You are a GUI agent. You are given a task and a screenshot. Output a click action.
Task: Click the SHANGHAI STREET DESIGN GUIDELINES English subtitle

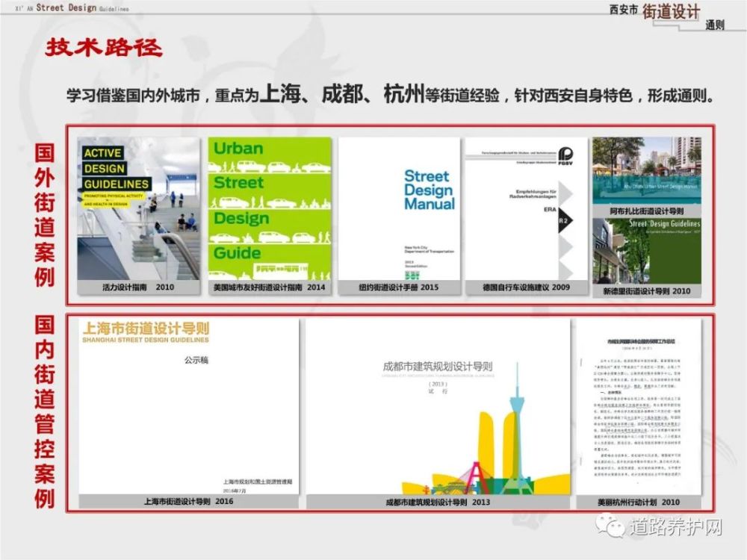146,340
